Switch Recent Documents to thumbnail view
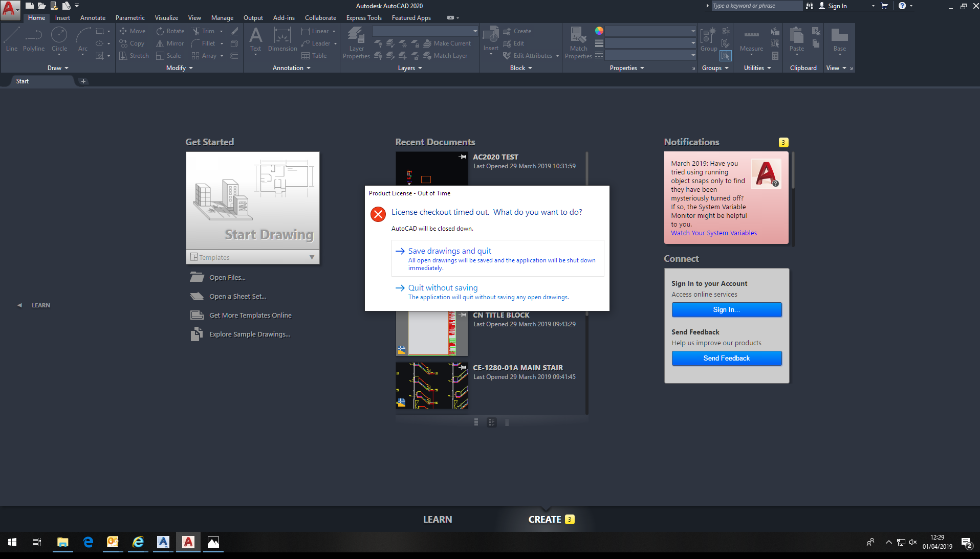Screen dimensions: 980x559 point(476,422)
